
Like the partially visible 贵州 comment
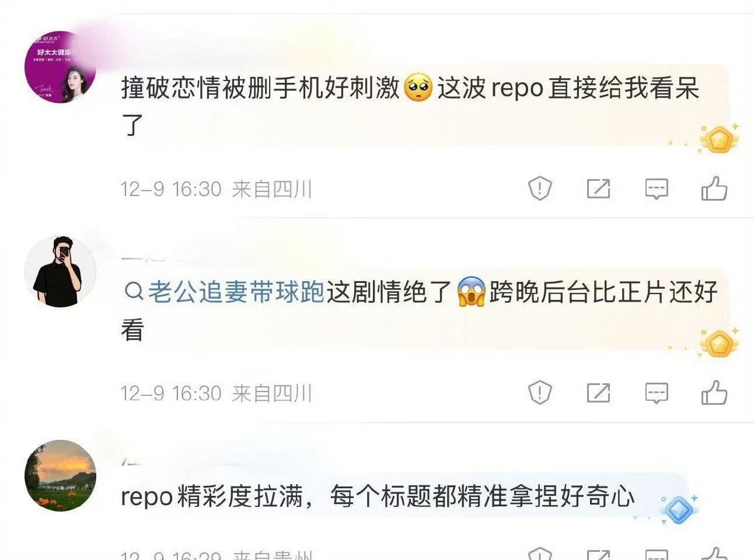tap(714, 554)
